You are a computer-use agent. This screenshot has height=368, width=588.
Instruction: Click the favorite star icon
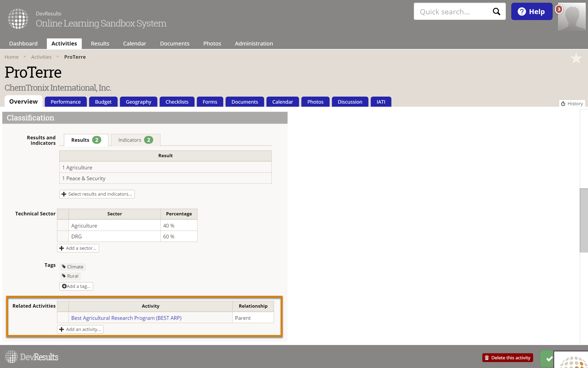pyautogui.click(x=576, y=58)
